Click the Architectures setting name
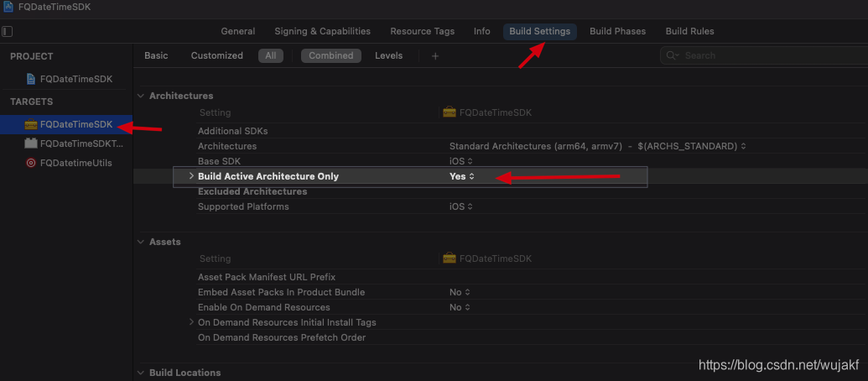The height and width of the screenshot is (381, 868). (227, 146)
